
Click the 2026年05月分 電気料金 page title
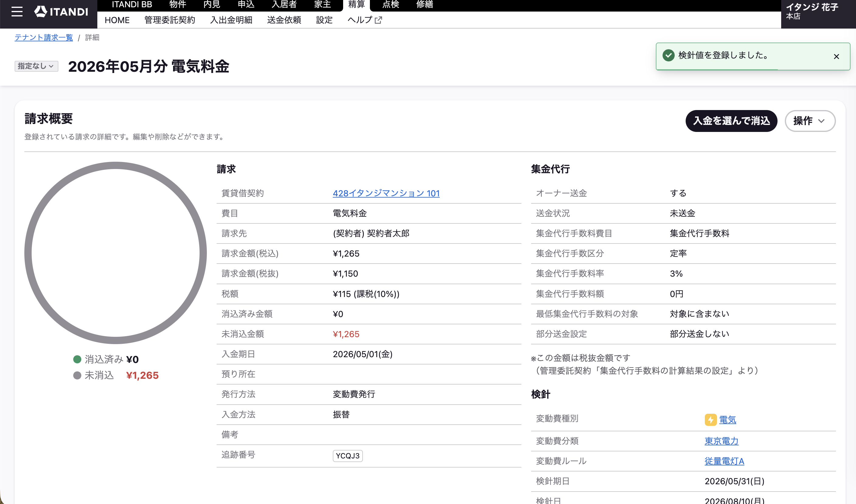[x=149, y=66]
